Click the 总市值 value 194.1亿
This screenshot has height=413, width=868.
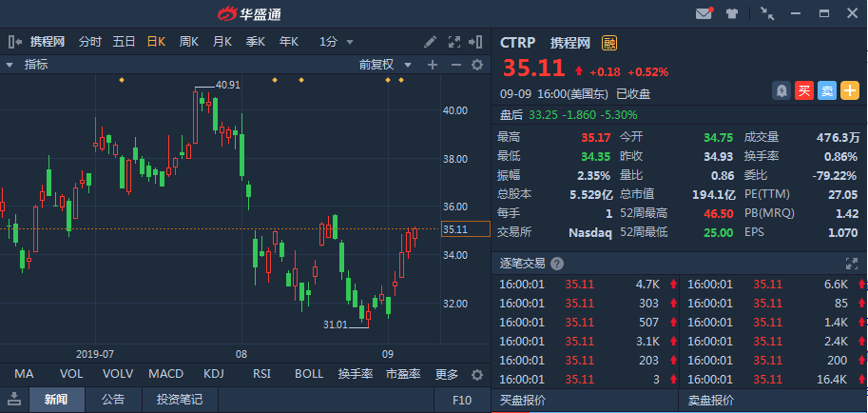coord(714,194)
